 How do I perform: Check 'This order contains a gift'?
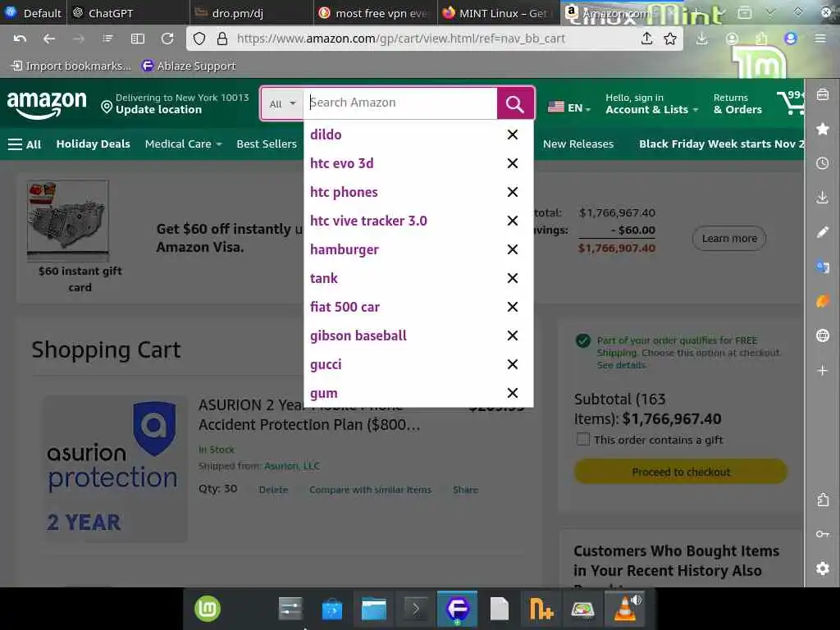[x=583, y=440]
